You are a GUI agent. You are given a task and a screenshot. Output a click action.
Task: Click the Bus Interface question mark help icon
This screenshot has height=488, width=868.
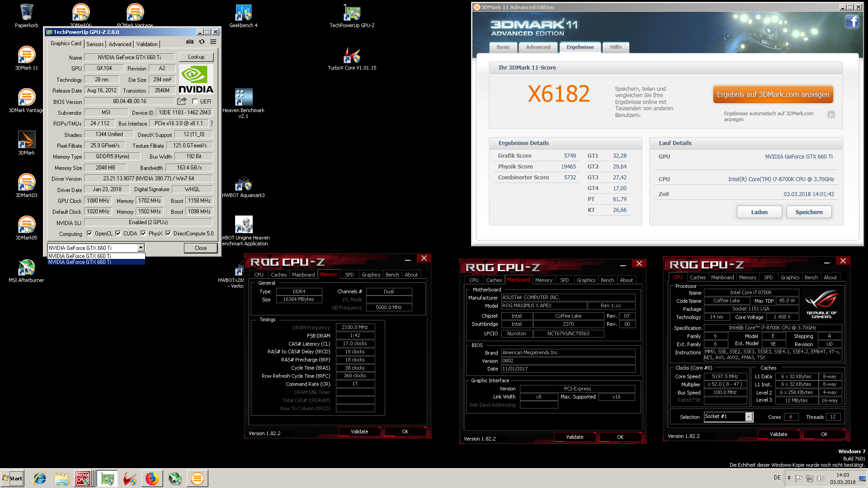pos(211,123)
